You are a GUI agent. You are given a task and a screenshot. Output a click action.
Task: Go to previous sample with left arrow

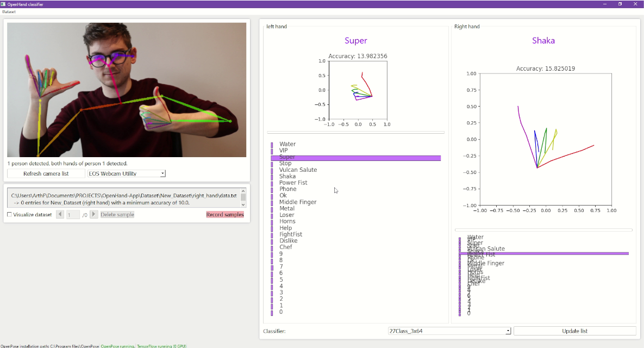[60, 215]
